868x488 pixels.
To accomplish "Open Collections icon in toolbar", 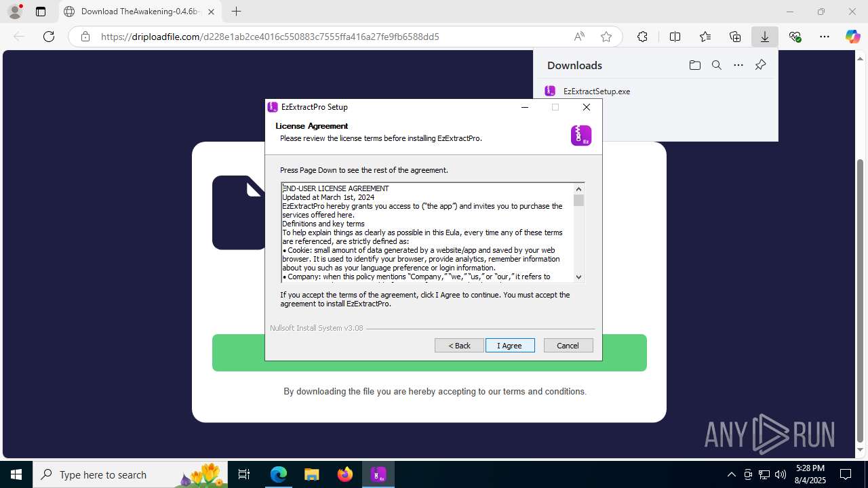I will 735,37.
